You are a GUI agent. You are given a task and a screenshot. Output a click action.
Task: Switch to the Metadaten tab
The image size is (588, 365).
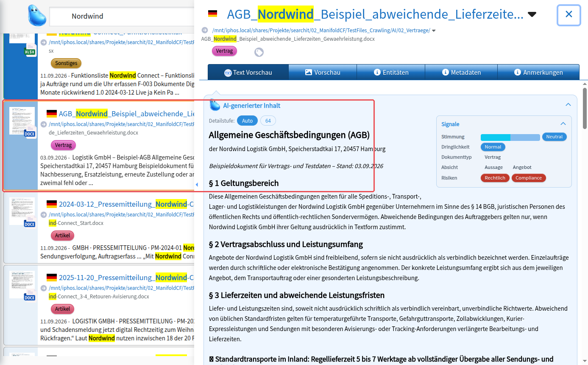pos(461,72)
